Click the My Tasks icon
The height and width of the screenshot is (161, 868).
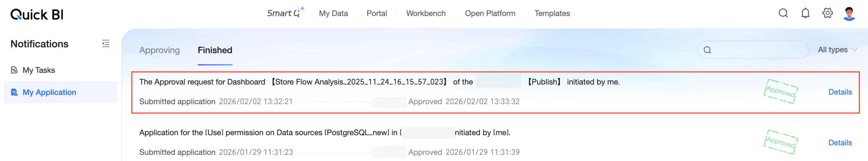coord(14,70)
